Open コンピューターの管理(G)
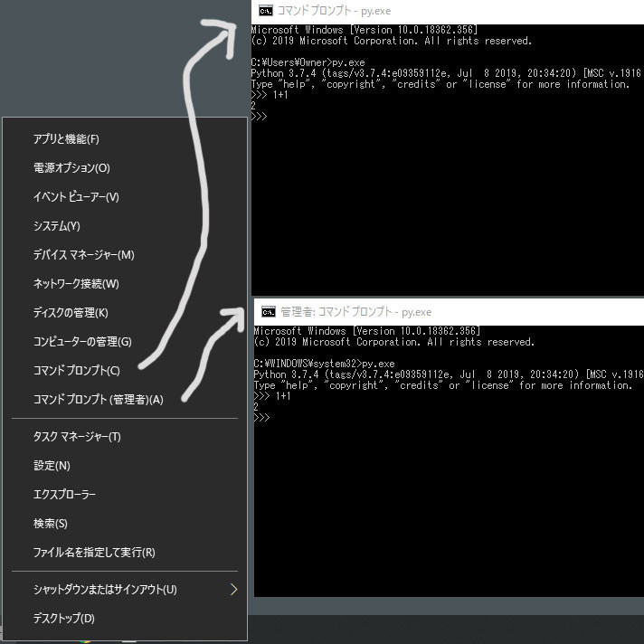 click(x=125, y=342)
